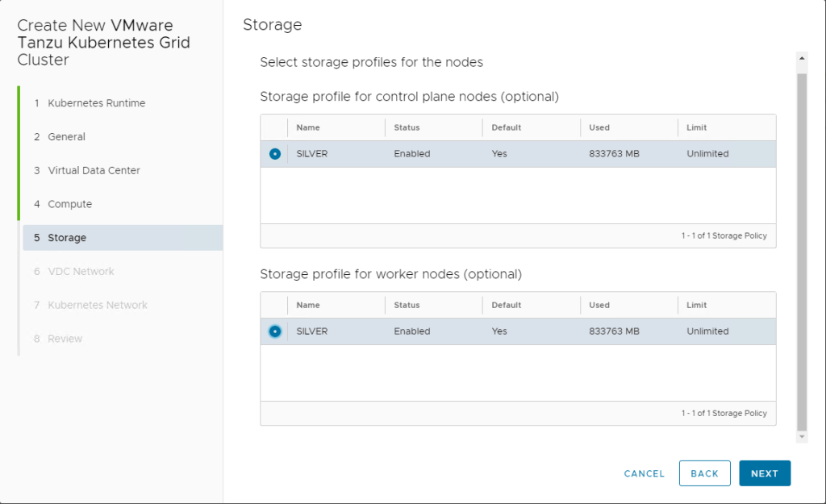Click the scrollbar down arrow
Image resolution: width=826 pixels, height=504 pixels.
click(802, 436)
